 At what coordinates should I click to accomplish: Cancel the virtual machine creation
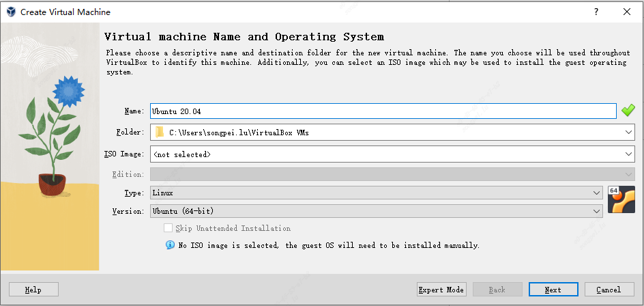pyautogui.click(x=609, y=290)
